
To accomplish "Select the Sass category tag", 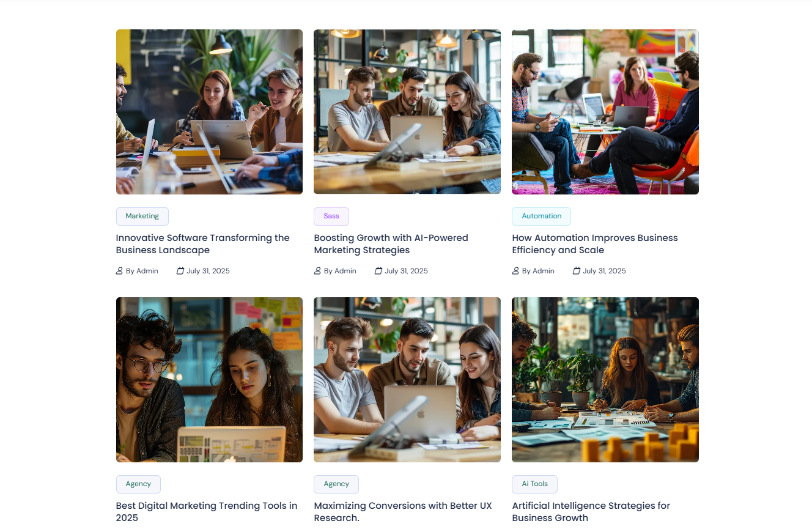I will coord(331,216).
